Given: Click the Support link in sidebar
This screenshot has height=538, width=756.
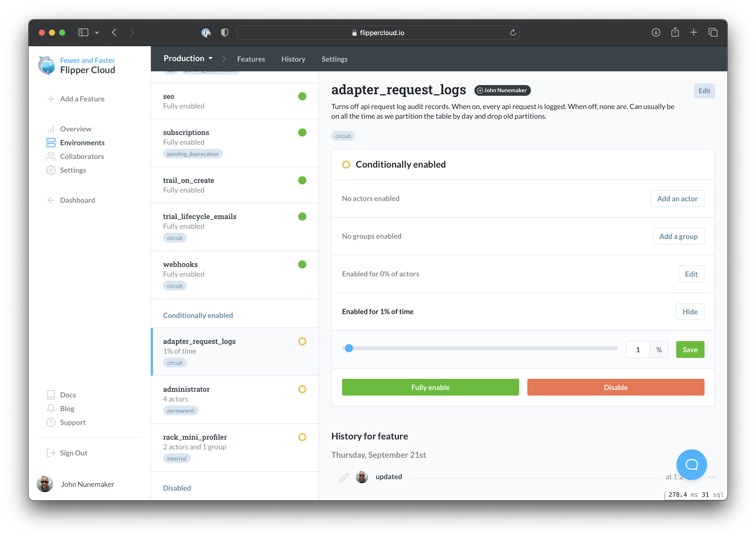Looking at the screenshot, I should click(x=72, y=422).
